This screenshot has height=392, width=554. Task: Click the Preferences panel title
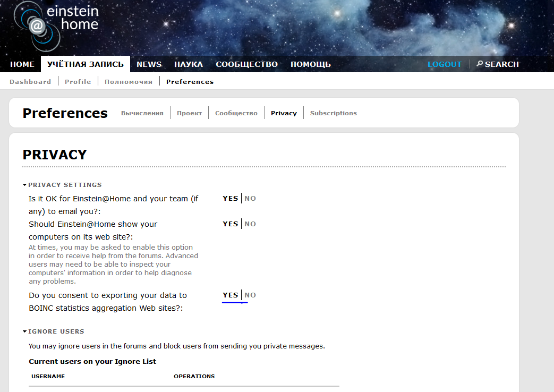pyautogui.click(x=65, y=113)
